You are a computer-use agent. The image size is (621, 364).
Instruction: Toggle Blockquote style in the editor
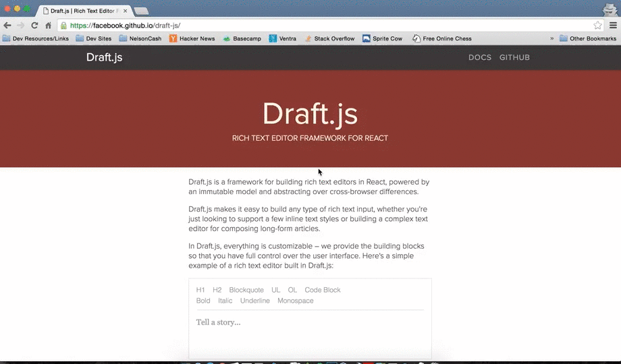pyautogui.click(x=246, y=290)
